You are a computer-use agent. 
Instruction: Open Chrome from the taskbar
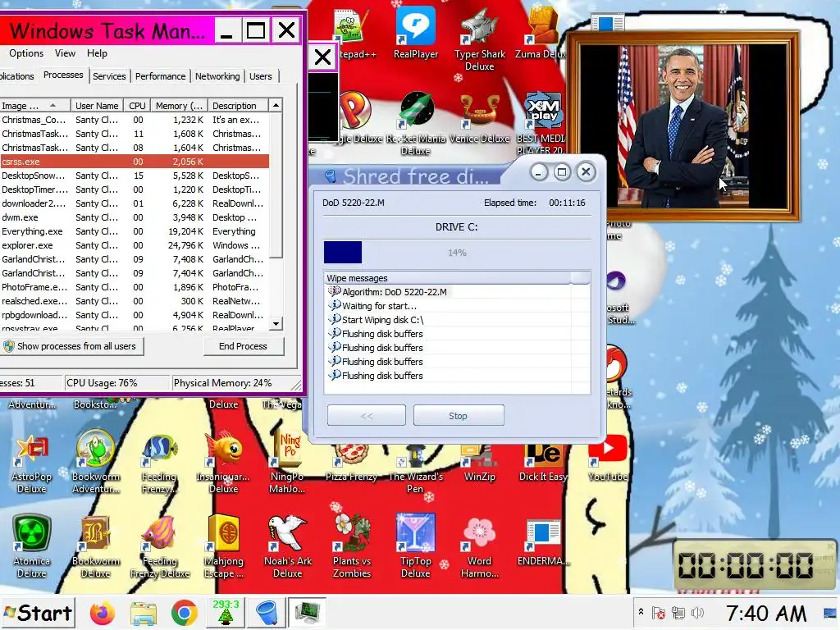[184, 613]
